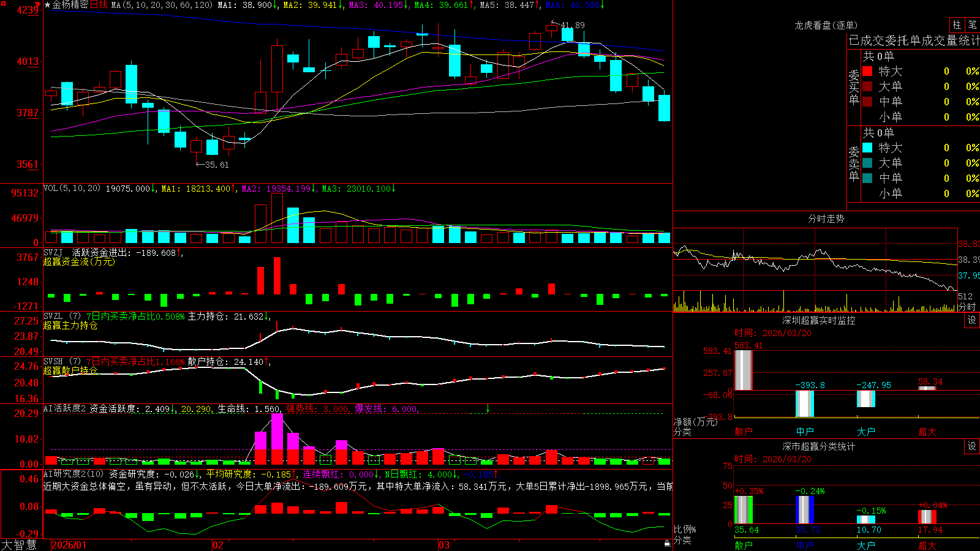Click the 金杨精密 stock name title
The image size is (980, 551).
tap(70, 5)
